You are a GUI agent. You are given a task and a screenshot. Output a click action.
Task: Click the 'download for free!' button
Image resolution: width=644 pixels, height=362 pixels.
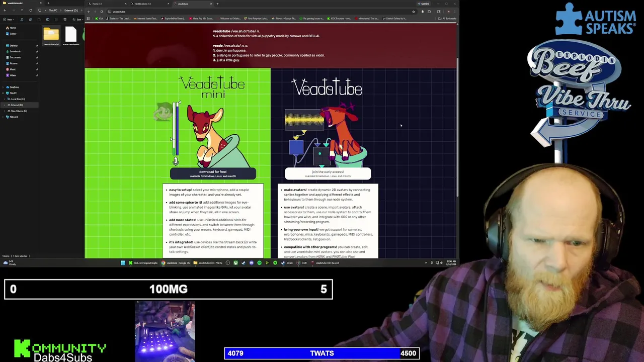pyautogui.click(x=213, y=173)
